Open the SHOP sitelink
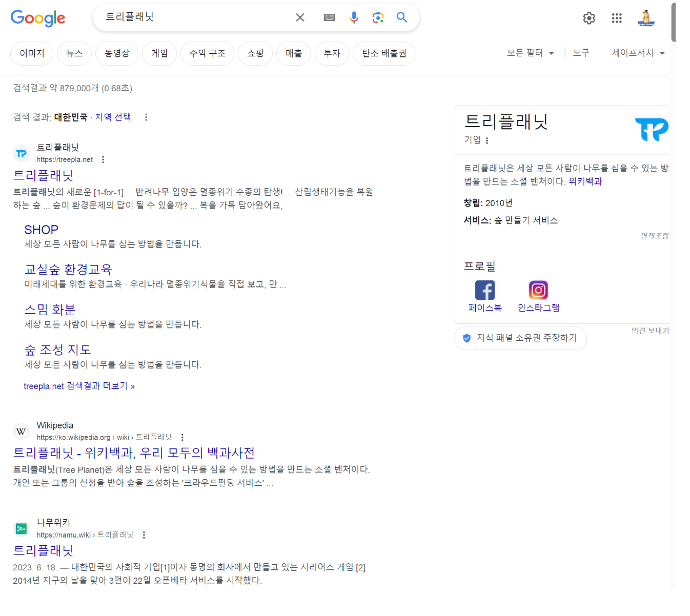The image size is (690, 616). (x=42, y=230)
